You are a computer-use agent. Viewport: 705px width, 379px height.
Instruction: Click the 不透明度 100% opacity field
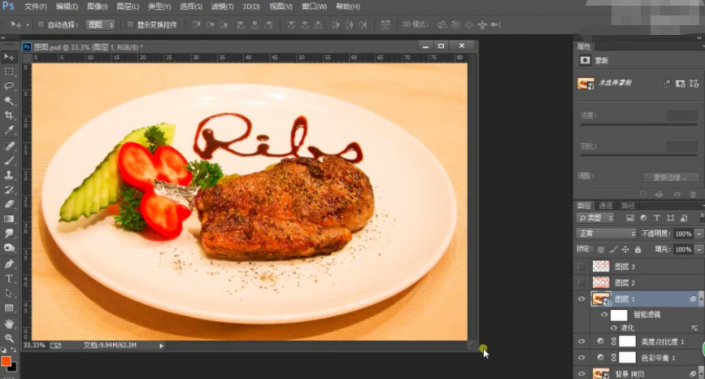pos(683,234)
